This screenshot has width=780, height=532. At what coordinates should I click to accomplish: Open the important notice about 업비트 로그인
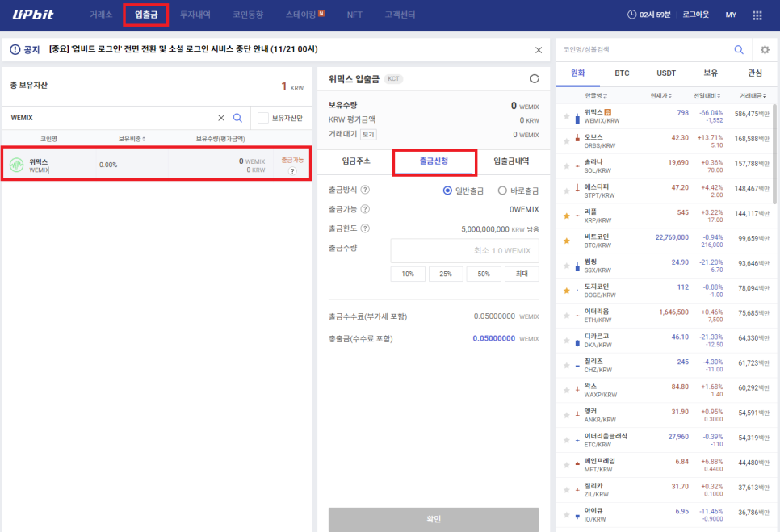click(x=183, y=49)
